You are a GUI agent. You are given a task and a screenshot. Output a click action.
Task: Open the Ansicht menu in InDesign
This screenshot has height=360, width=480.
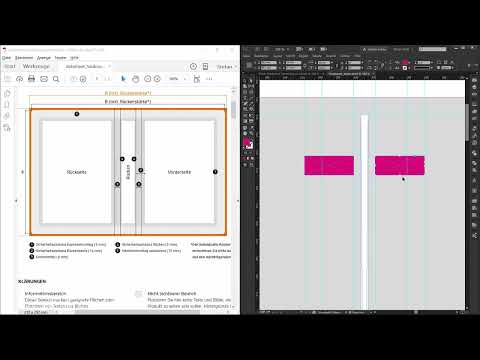pos(331,56)
